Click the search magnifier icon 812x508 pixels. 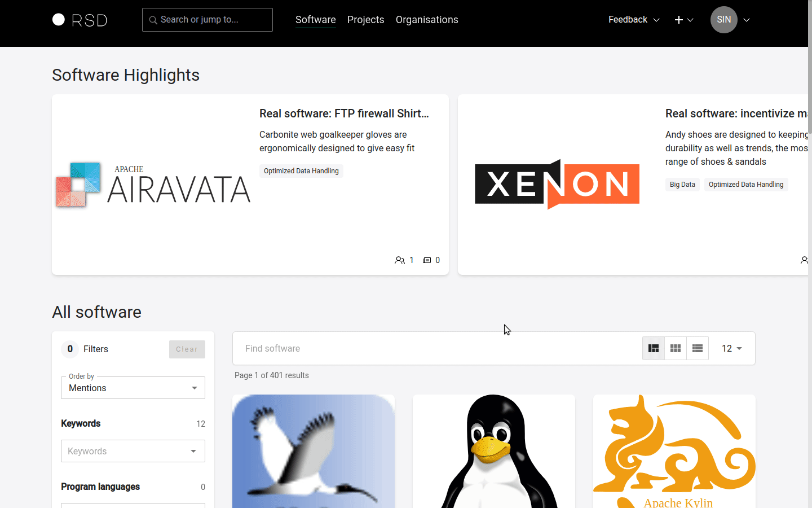[153, 20]
